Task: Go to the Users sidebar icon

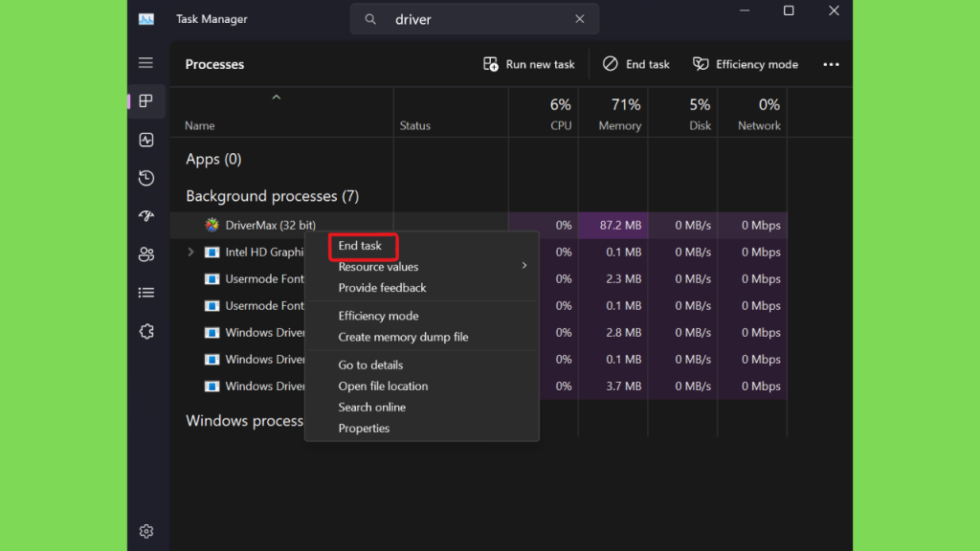Action: coord(145,254)
